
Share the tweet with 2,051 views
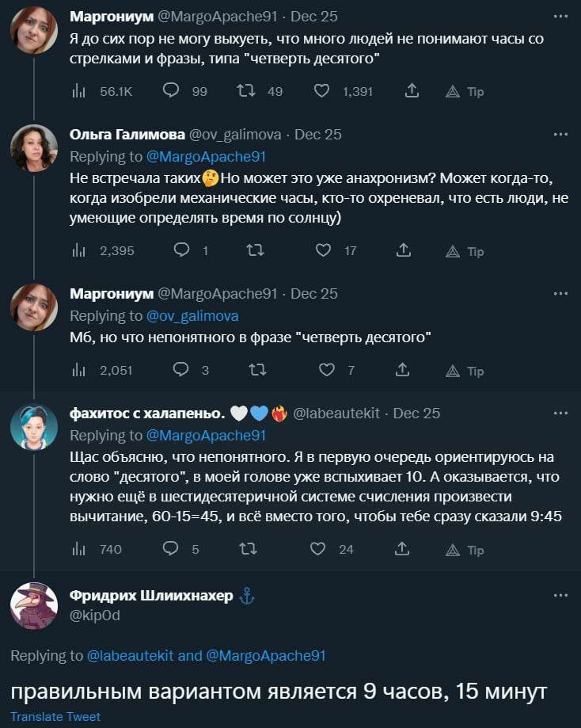401,370
